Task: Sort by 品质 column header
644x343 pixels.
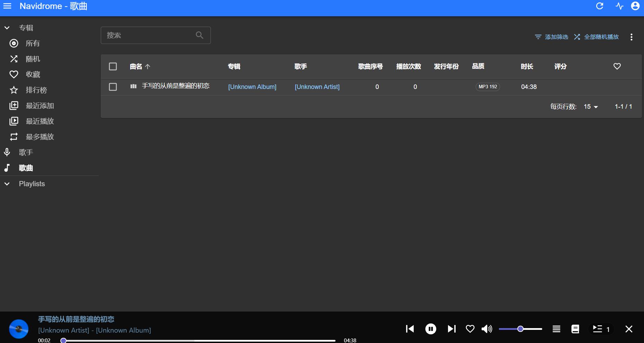Action: (478, 66)
